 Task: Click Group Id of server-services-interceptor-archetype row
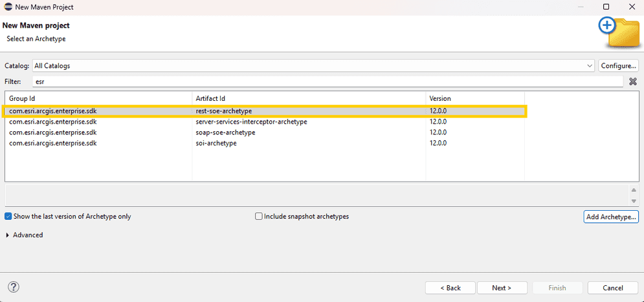coord(53,122)
